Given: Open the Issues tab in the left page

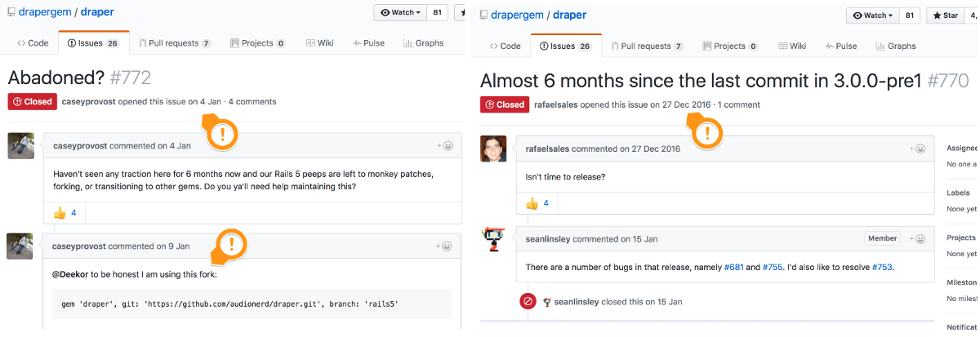Looking at the screenshot, I should (x=93, y=43).
